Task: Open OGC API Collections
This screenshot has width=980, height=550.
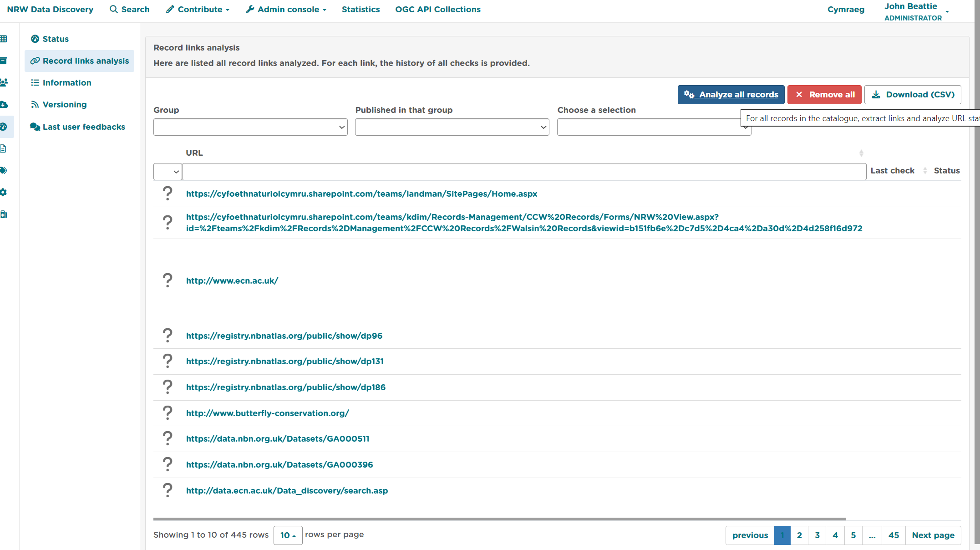Action: (x=438, y=9)
